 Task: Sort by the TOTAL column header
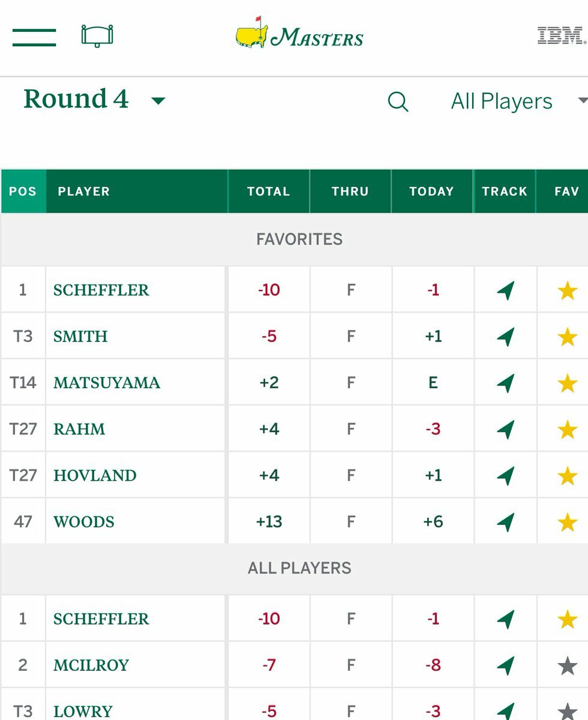pyautogui.click(x=268, y=191)
